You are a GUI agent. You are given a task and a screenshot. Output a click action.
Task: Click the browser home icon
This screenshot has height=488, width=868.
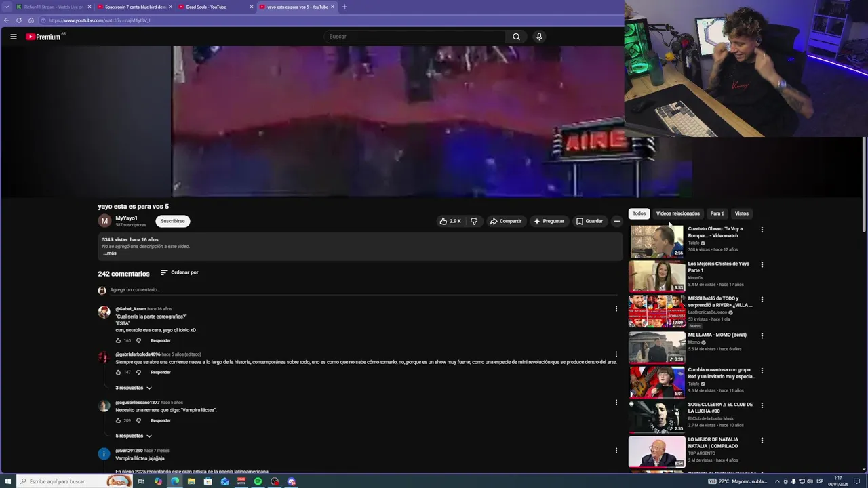point(31,20)
